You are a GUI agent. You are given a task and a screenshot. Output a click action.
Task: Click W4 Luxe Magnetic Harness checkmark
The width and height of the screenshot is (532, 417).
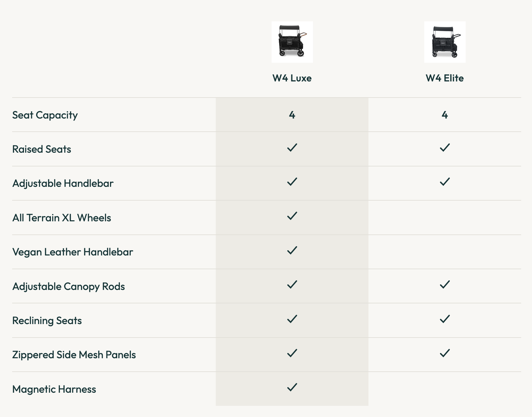point(292,387)
